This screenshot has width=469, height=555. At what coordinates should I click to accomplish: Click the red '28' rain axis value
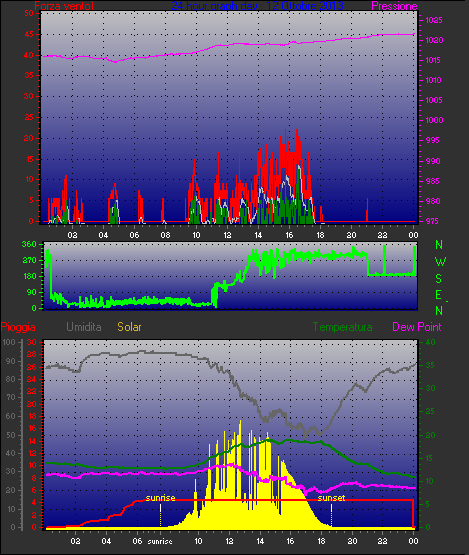click(x=32, y=354)
